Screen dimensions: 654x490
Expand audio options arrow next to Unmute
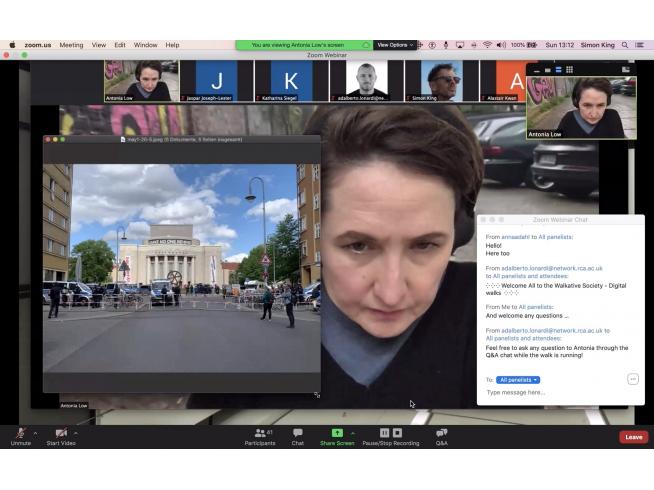35,433
